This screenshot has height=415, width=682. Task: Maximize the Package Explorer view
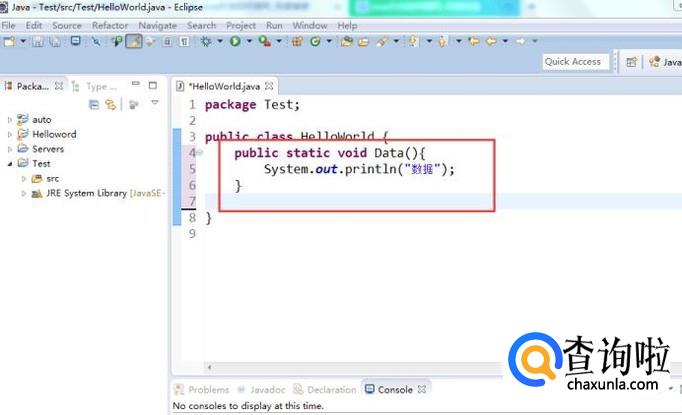coord(153,86)
